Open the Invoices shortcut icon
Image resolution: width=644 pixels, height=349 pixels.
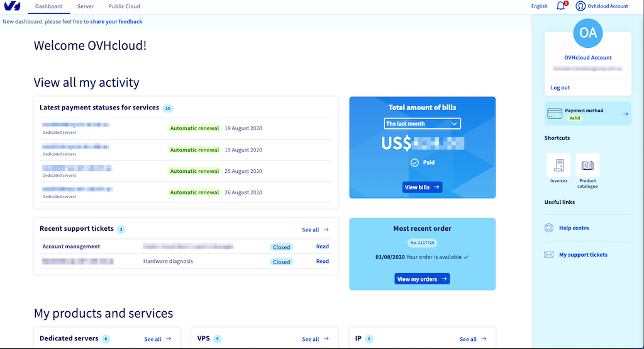click(x=558, y=165)
